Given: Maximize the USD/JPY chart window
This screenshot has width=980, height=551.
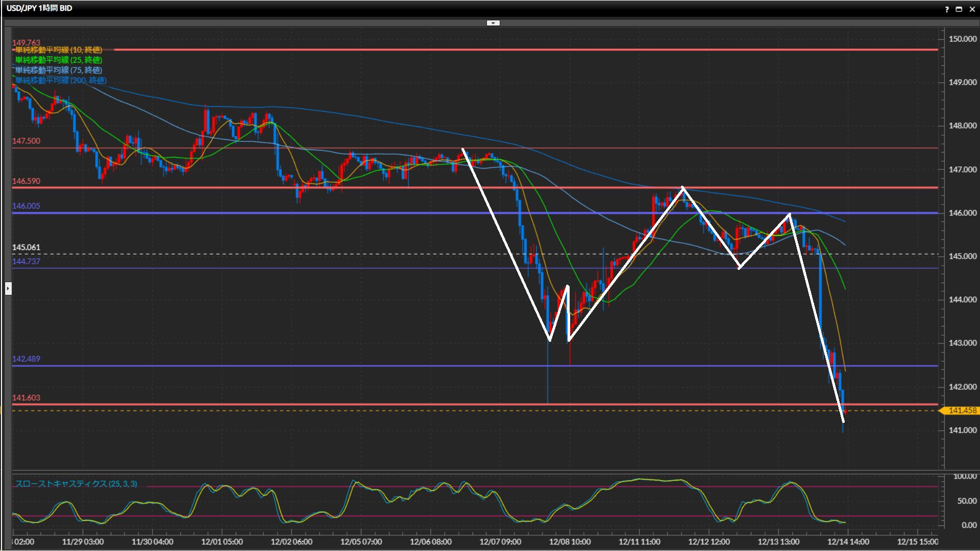Looking at the screenshot, I should click(x=959, y=9).
